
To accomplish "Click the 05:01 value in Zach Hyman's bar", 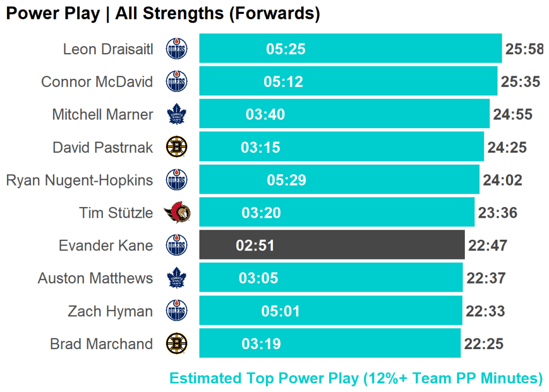I will click(x=281, y=311).
